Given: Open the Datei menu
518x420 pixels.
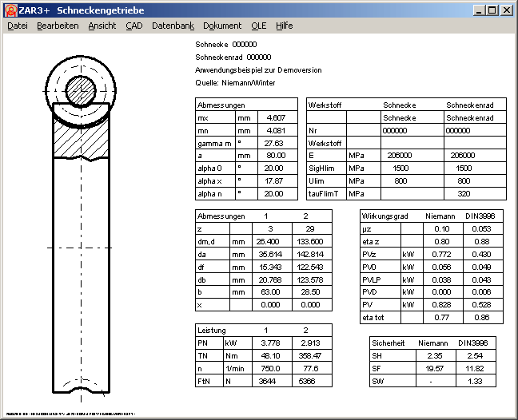Looking at the screenshot, I should tap(17, 26).
